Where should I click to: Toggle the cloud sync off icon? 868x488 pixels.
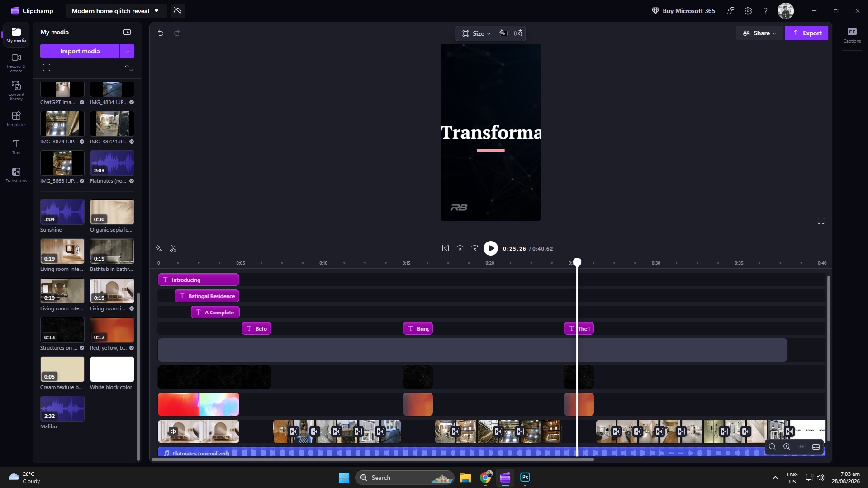click(x=178, y=11)
